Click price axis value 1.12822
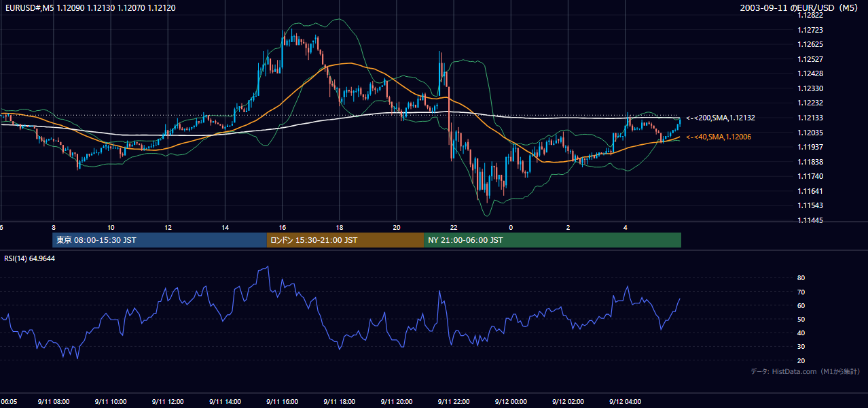Viewport: 868px width, 408px height. tap(810, 15)
